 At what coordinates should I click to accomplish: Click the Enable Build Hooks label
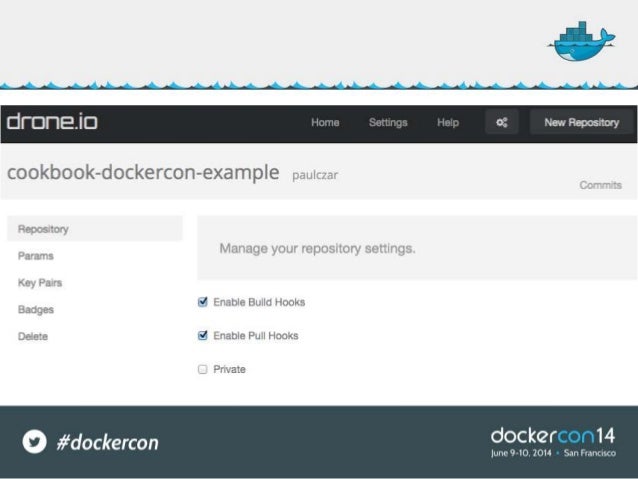coord(259,302)
